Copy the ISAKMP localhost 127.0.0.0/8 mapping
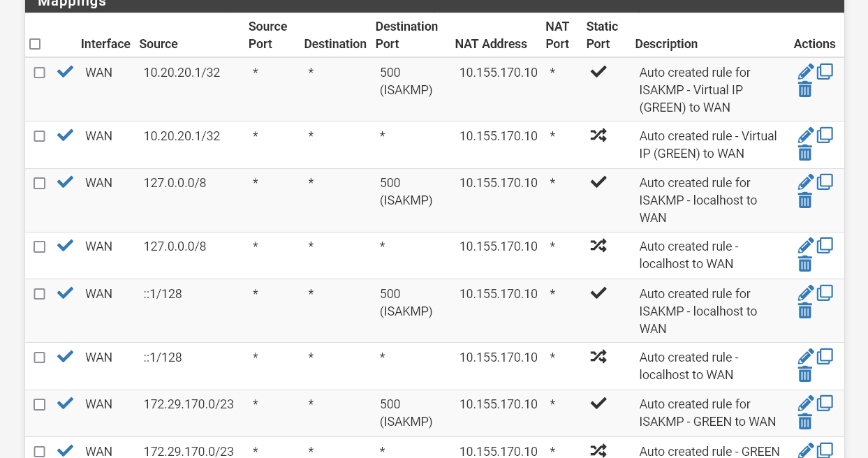The image size is (868, 458). [x=825, y=182]
